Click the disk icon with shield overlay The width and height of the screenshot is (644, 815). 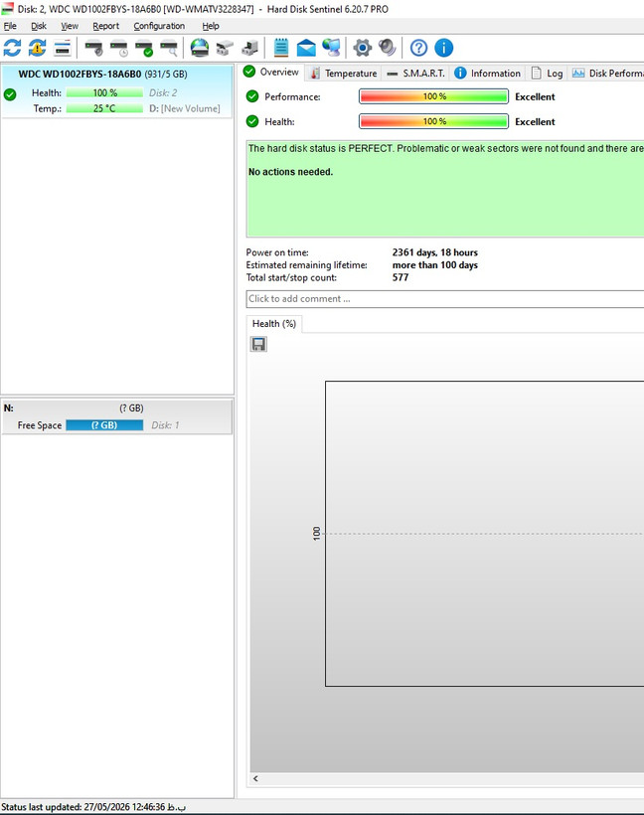tap(93, 48)
